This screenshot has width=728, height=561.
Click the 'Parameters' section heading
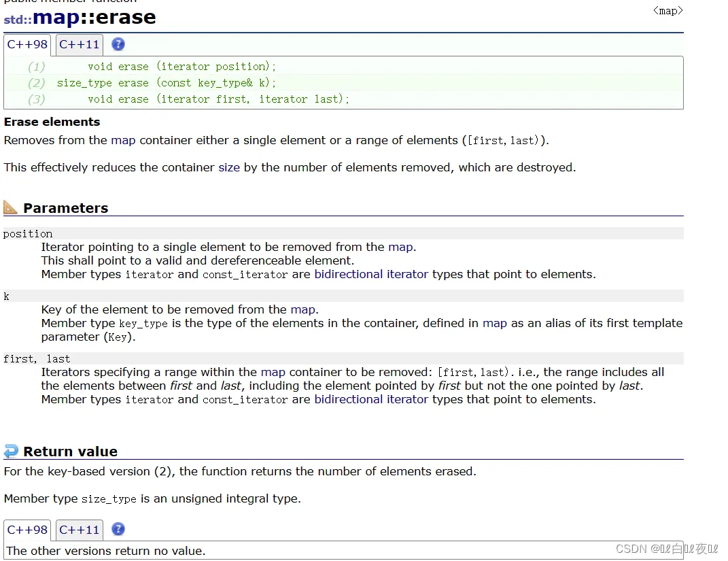point(65,207)
